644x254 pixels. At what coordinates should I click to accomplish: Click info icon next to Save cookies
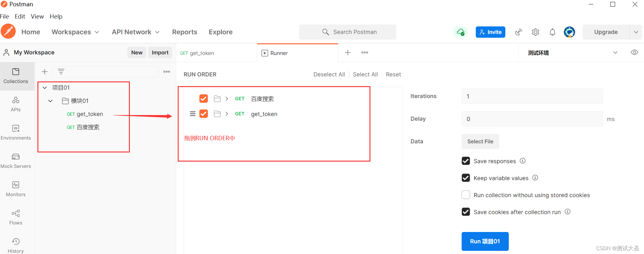(568, 212)
